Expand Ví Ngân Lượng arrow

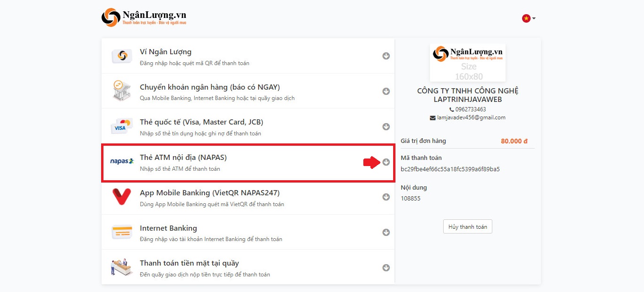[386, 56]
